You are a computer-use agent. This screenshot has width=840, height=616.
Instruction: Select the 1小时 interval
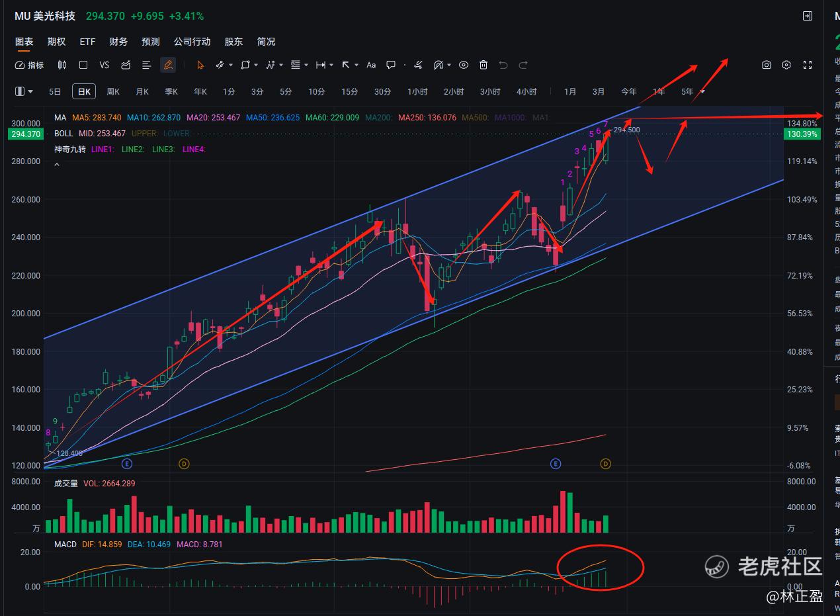tap(417, 91)
